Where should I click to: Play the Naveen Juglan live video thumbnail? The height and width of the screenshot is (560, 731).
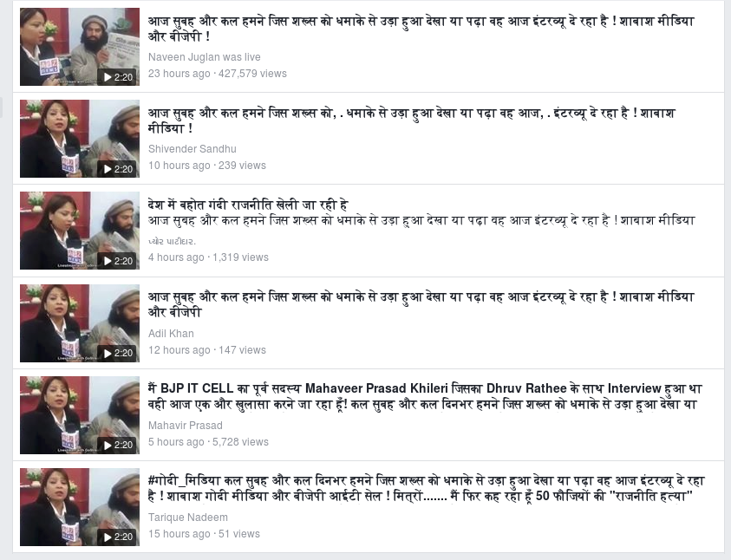(79, 47)
